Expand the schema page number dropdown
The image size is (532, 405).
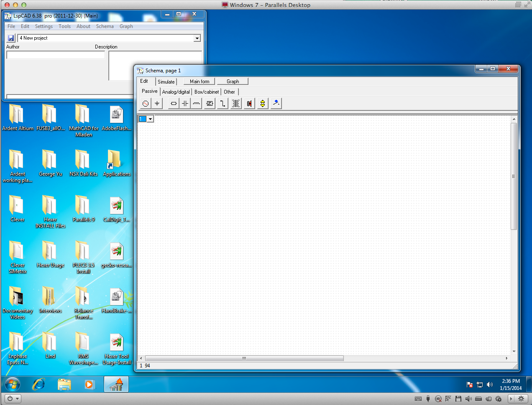pyautogui.click(x=150, y=119)
